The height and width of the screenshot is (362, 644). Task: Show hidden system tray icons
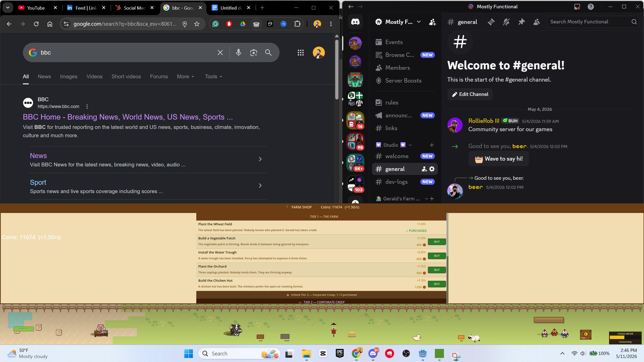(x=562, y=353)
